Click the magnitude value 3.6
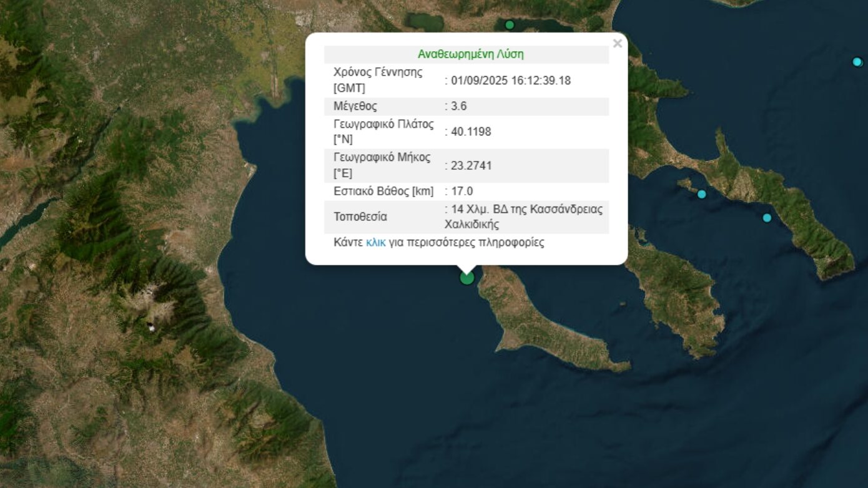Image resolution: width=868 pixels, height=488 pixels. click(459, 106)
